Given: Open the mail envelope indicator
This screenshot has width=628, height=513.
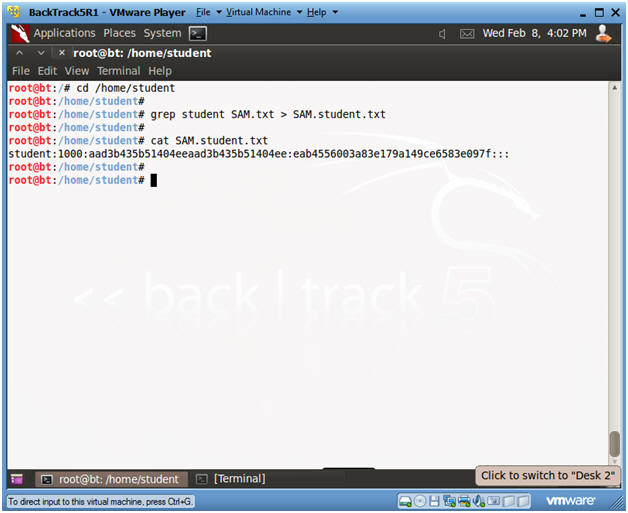Looking at the screenshot, I should point(467,34).
